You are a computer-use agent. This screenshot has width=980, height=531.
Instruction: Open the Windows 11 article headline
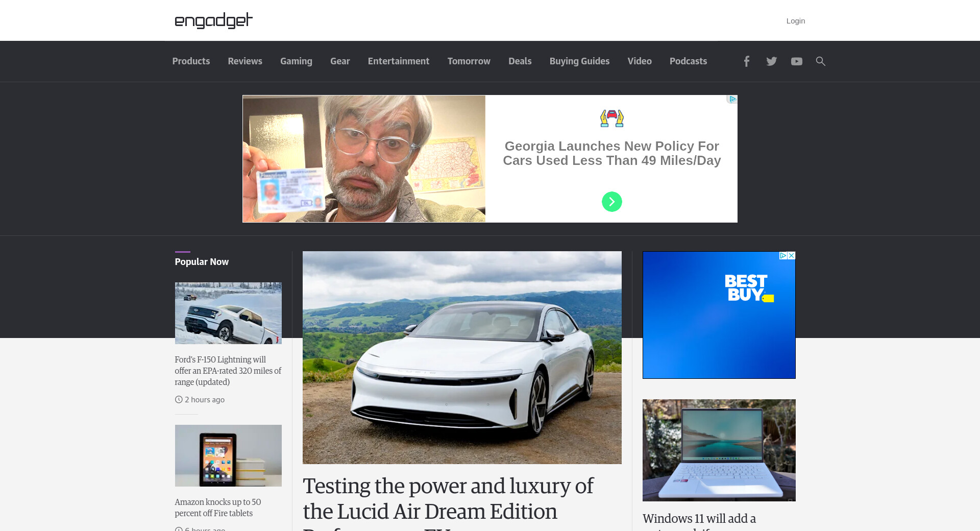699,521
